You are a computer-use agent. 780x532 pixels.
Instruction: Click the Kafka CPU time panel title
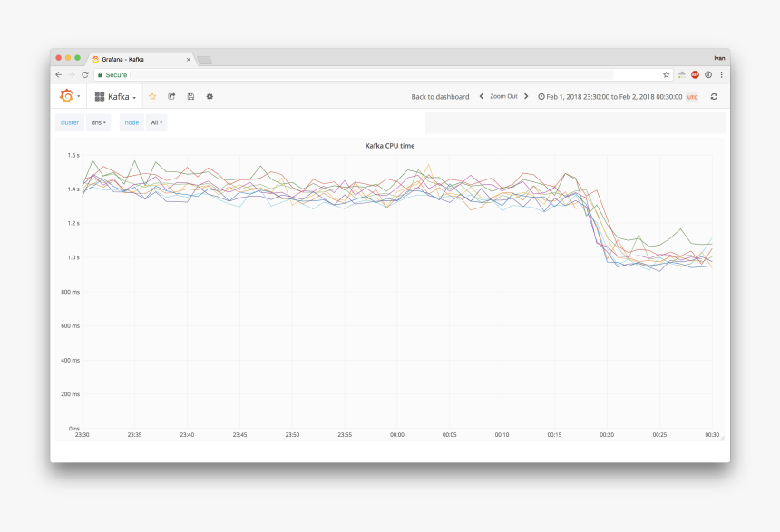coord(389,145)
